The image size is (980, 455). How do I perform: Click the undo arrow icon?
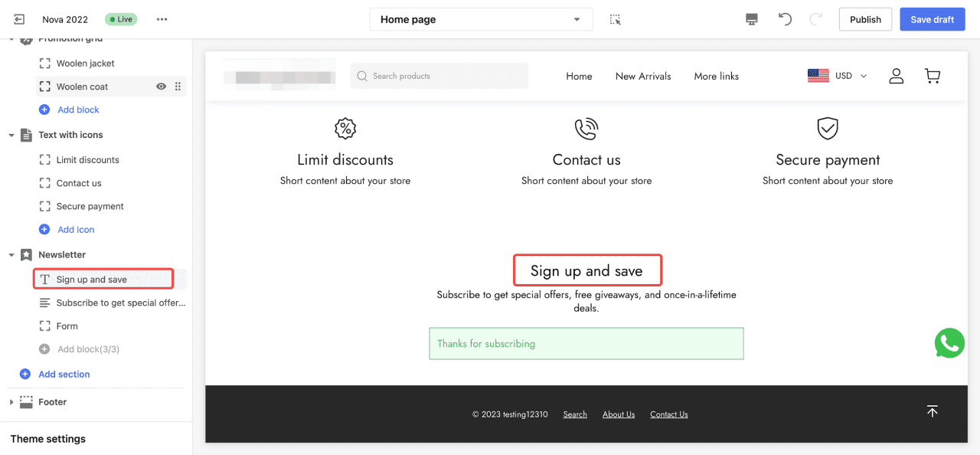click(x=785, y=19)
